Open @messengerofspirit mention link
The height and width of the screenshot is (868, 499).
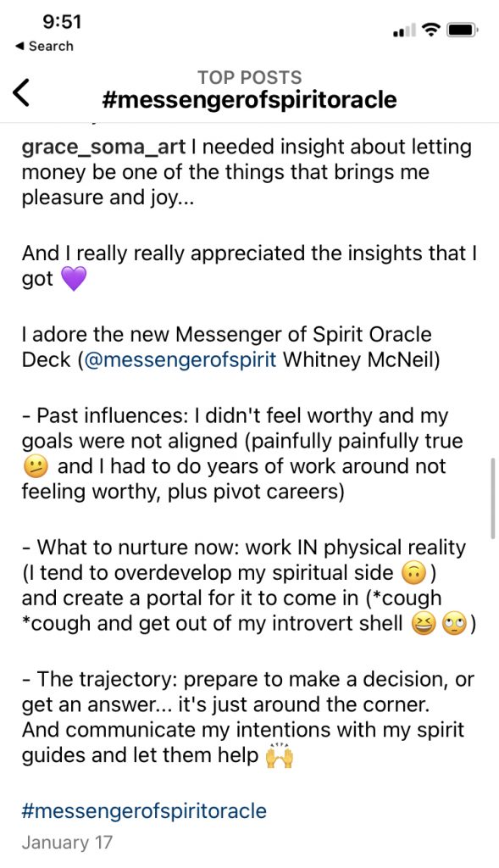[180, 359]
